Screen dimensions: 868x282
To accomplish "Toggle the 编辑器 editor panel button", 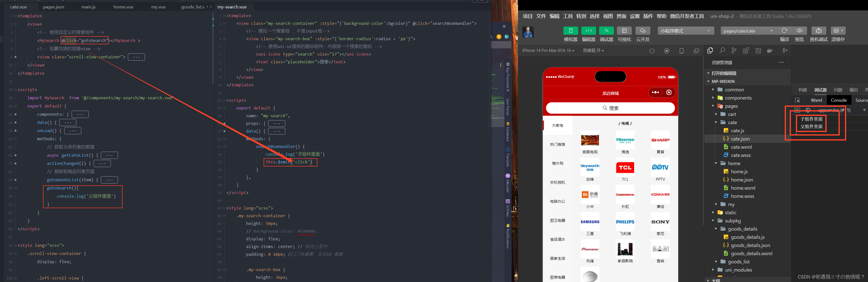I will click(588, 31).
